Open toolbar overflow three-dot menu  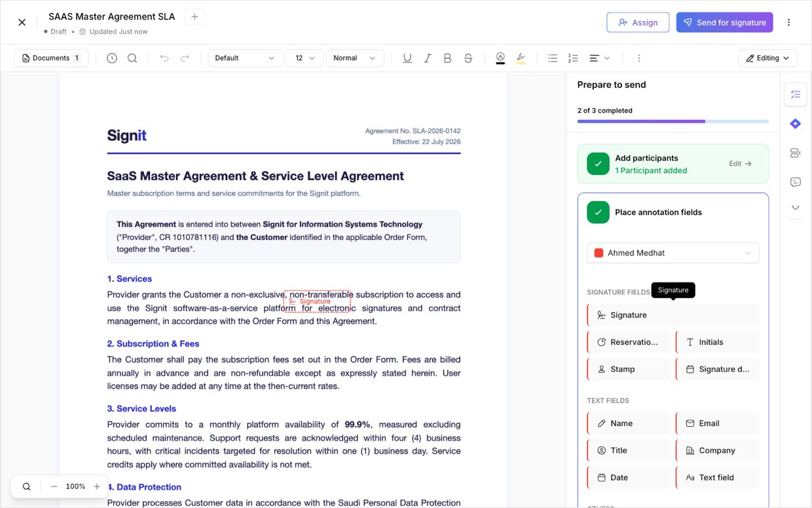click(639, 58)
